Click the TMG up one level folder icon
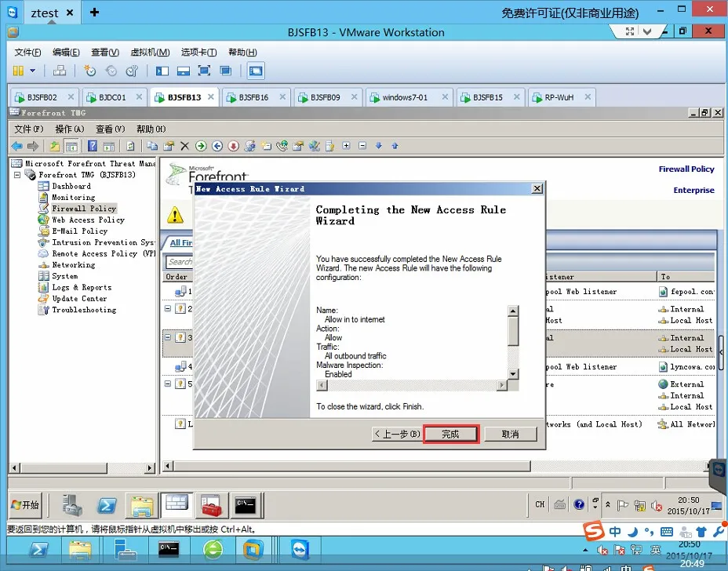The width and height of the screenshot is (728, 571). (55, 146)
